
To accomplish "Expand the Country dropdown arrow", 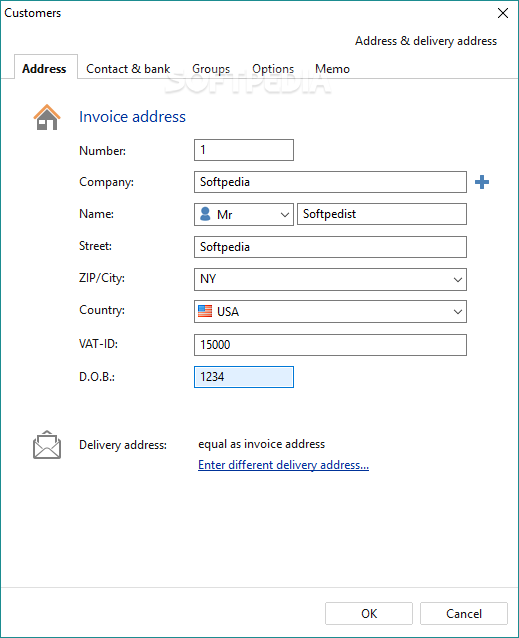I will pyautogui.click(x=458, y=312).
